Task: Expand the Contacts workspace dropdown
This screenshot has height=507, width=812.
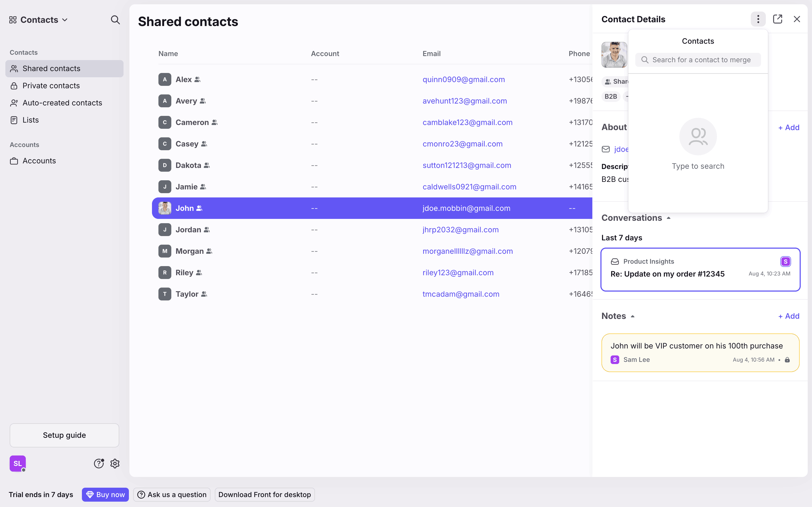Action: (39, 20)
